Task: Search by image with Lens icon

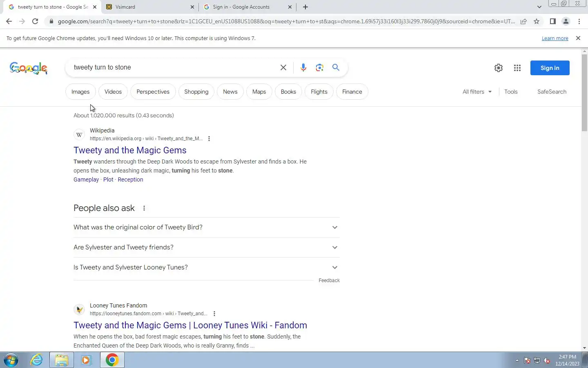Action: 319,67
